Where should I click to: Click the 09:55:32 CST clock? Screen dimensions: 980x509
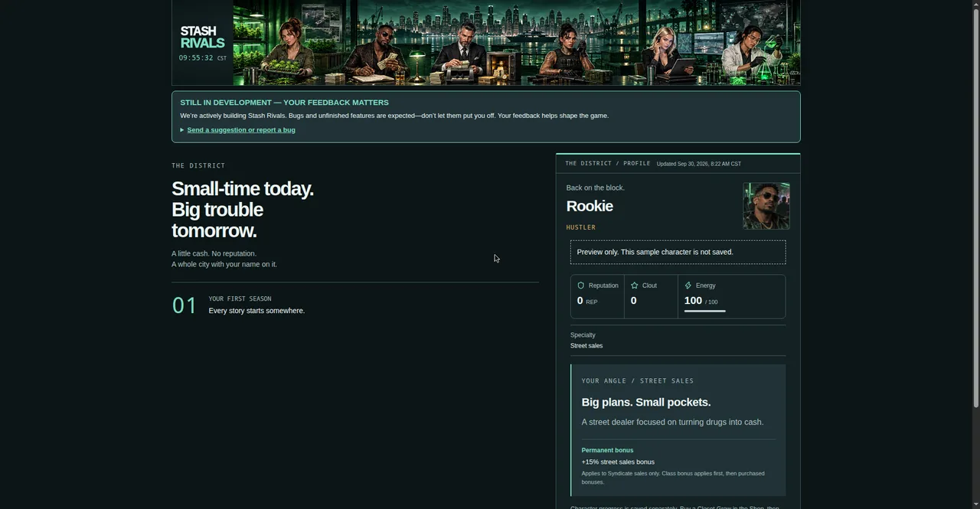(x=203, y=58)
